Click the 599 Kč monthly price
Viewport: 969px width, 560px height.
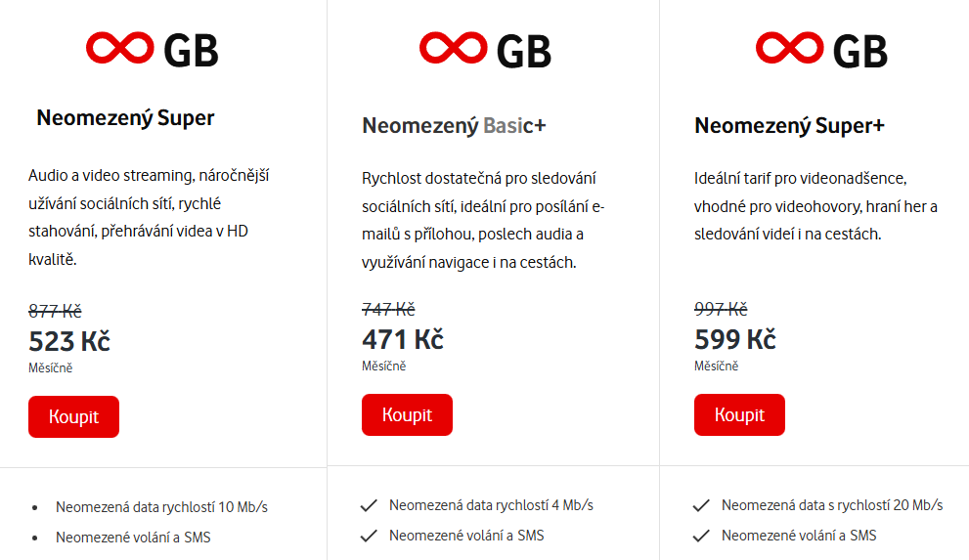coord(734,340)
